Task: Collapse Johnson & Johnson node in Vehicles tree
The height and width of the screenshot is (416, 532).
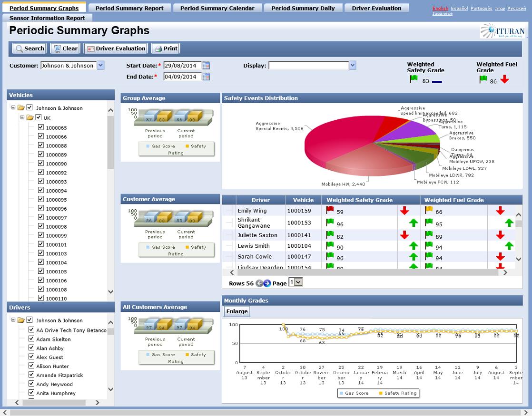Action: pos(13,107)
